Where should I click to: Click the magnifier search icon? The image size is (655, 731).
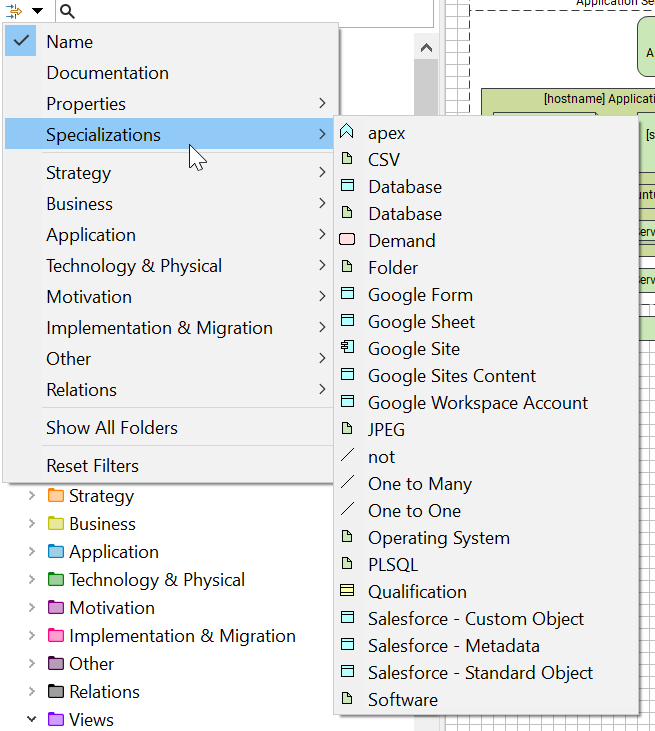[66, 11]
